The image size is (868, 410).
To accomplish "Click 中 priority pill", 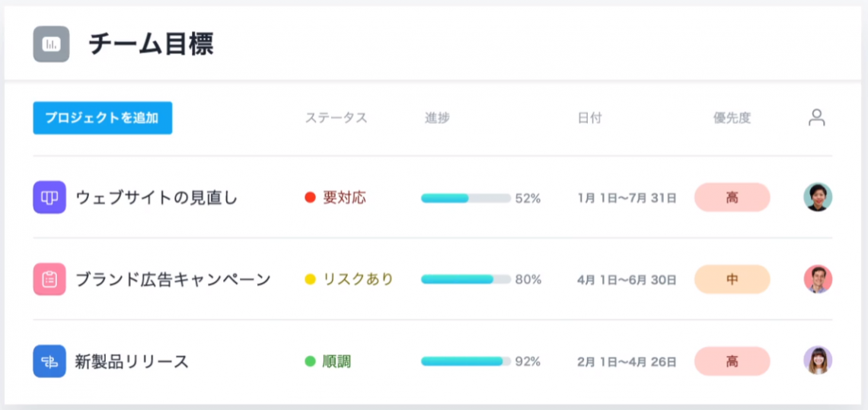I will tap(732, 279).
